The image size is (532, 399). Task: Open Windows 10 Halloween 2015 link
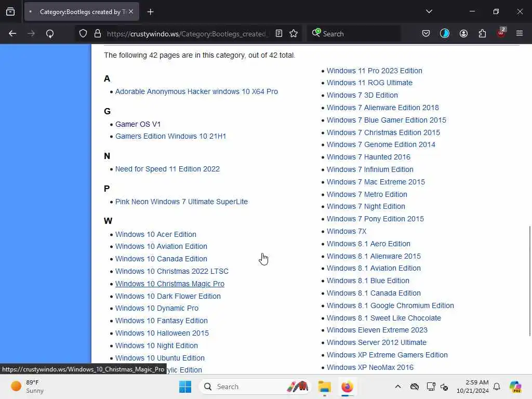pyautogui.click(x=162, y=333)
